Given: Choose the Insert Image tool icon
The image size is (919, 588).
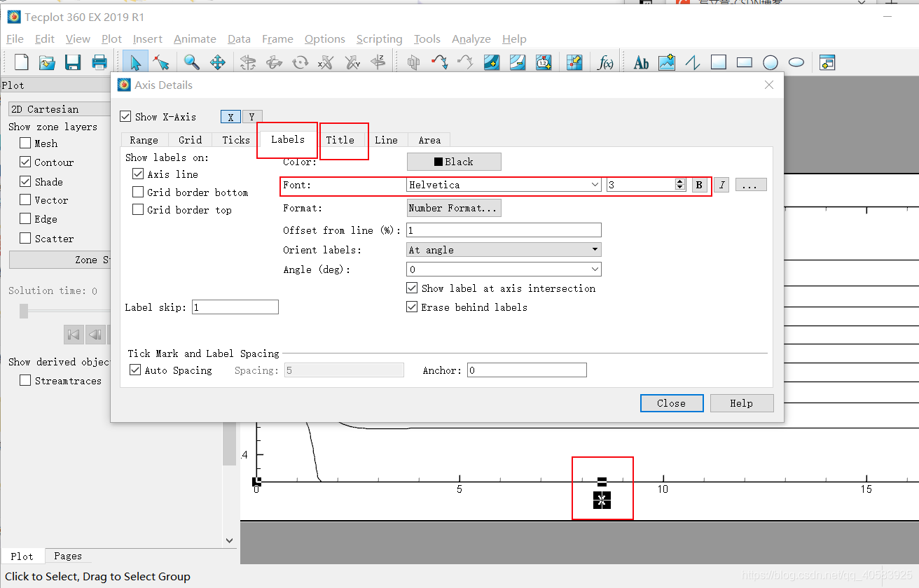Looking at the screenshot, I should tap(666, 62).
